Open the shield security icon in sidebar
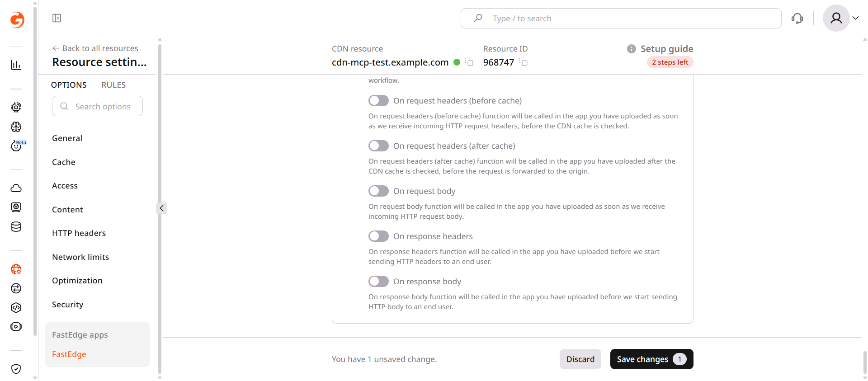The height and width of the screenshot is (381, 868). point(16,369)
